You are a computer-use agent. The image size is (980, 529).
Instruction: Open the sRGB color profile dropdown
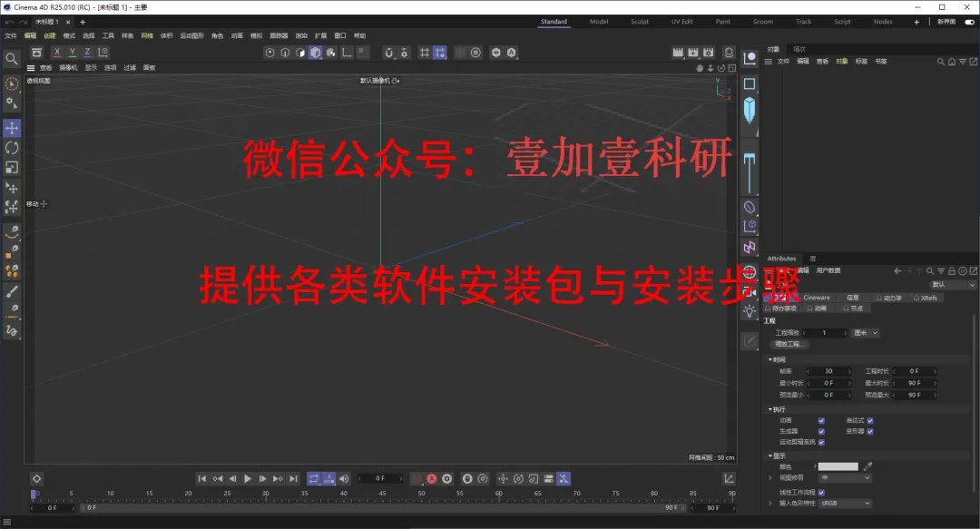click(845, 504)
